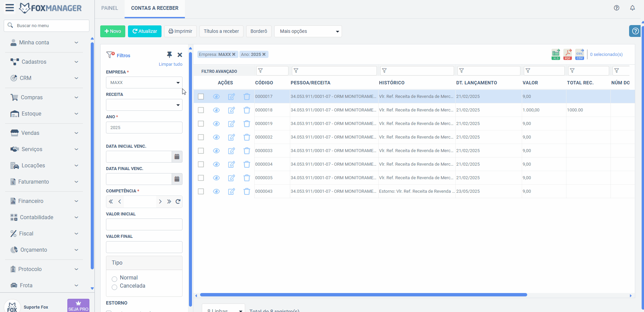
Task: Select checkbox for record 0000043
Action: click(x=201, y=191)
